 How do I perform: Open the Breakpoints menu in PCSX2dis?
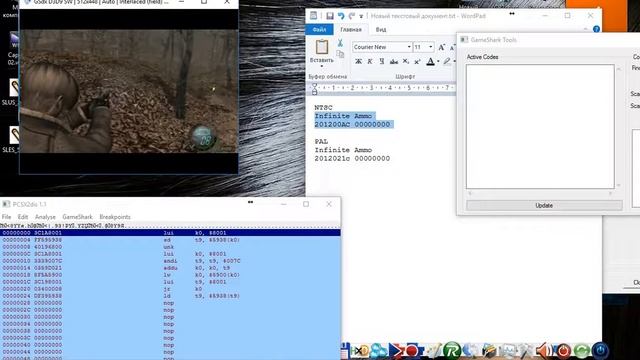(x=115, y=217)
